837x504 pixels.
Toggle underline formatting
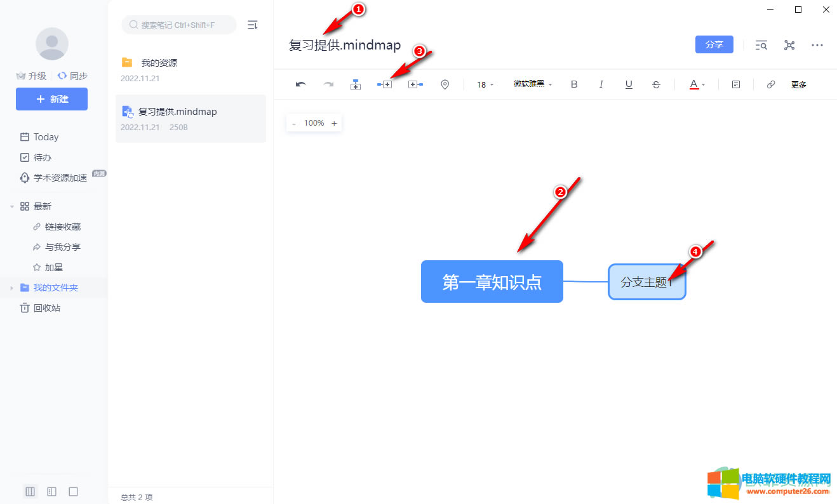click(x=629, y=84)
